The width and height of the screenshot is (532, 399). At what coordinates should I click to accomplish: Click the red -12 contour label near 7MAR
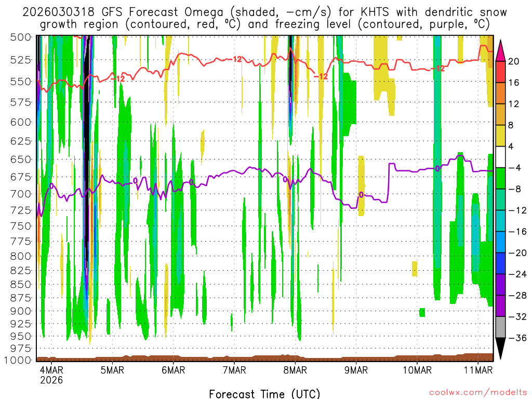[x=234, y=59]
